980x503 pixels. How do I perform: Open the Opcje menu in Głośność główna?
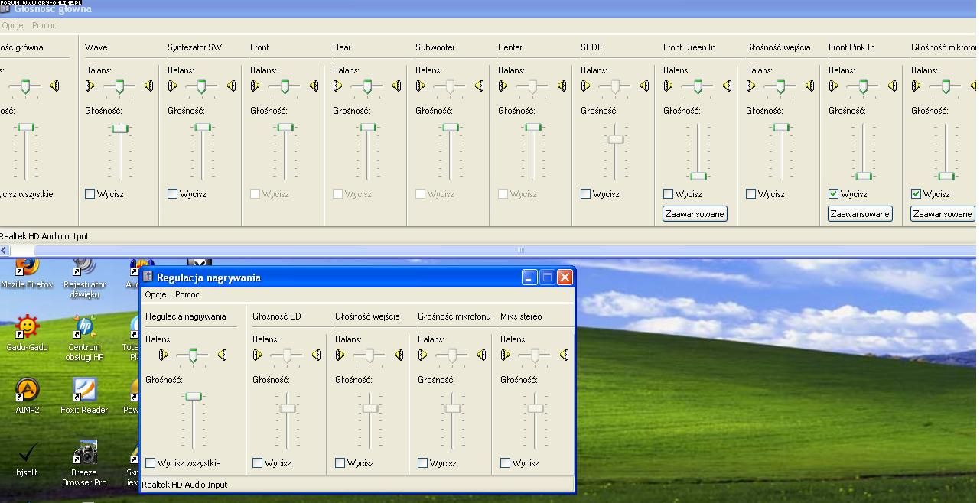[x=11, y=25]
